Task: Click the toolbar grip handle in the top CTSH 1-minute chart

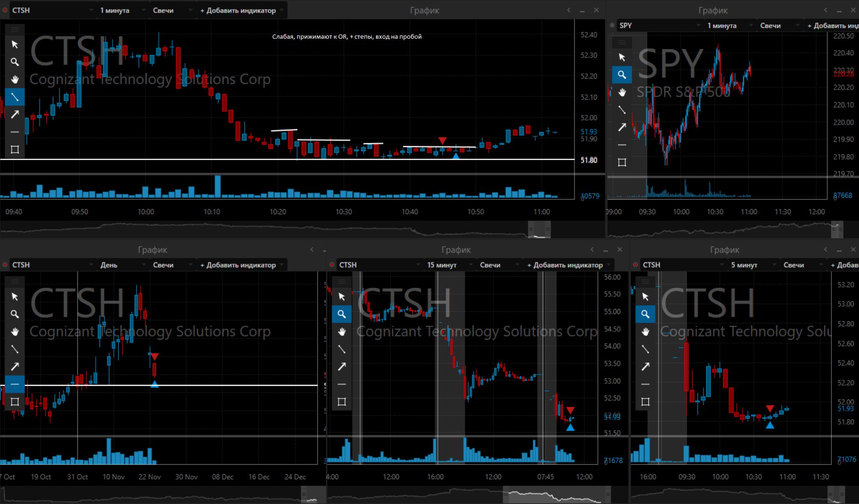Action: pyautogui.click(x=14, y=29)
